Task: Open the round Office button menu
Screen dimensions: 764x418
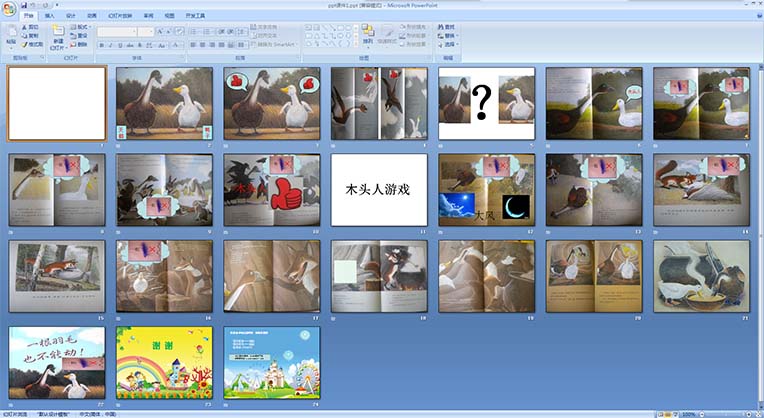Action: pyautogui.click(x=9, y=8)
